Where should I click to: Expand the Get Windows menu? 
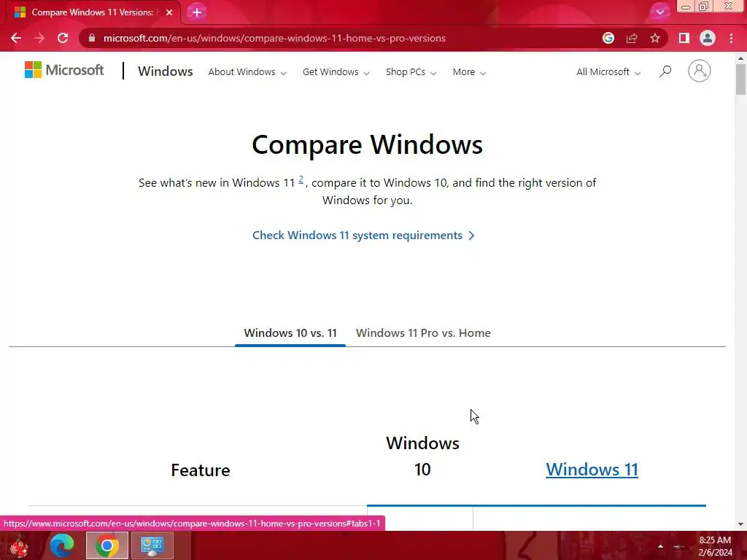[336, 72]
